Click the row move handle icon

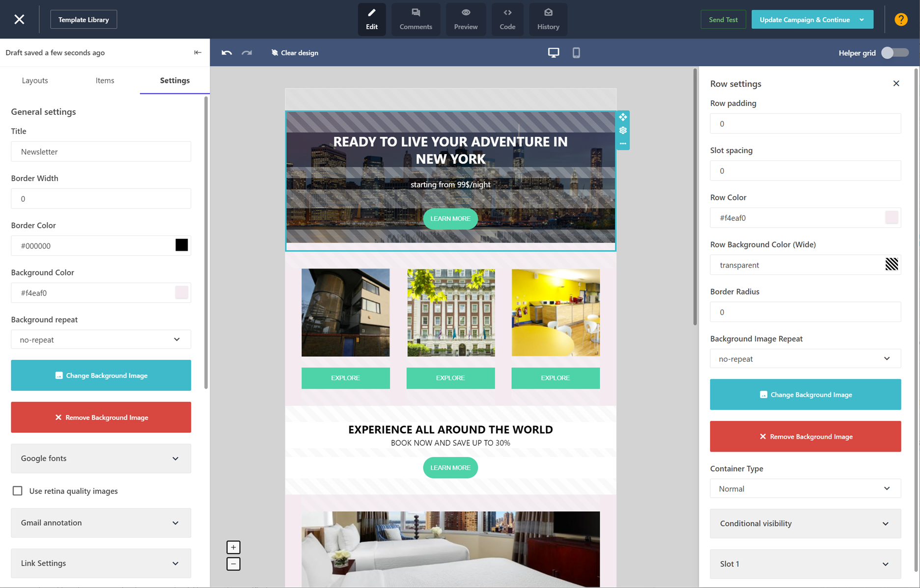click(623, 117)
